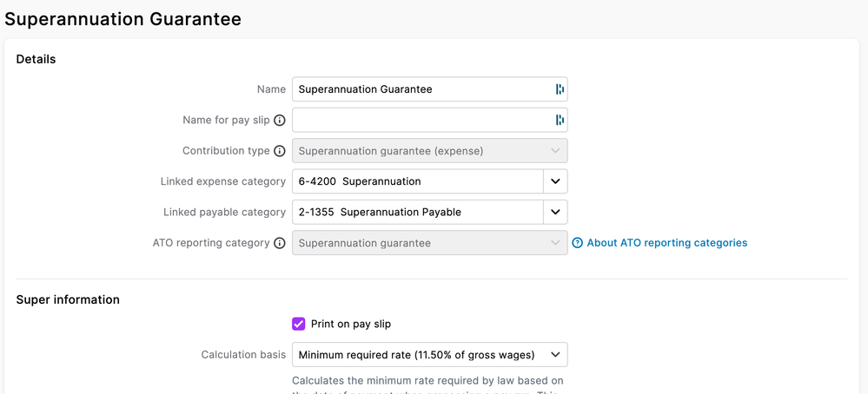The height and width of the screenshot is (394, 868).
Task: Click the 'Print on pay slip' label text
Action: point(350,324)
